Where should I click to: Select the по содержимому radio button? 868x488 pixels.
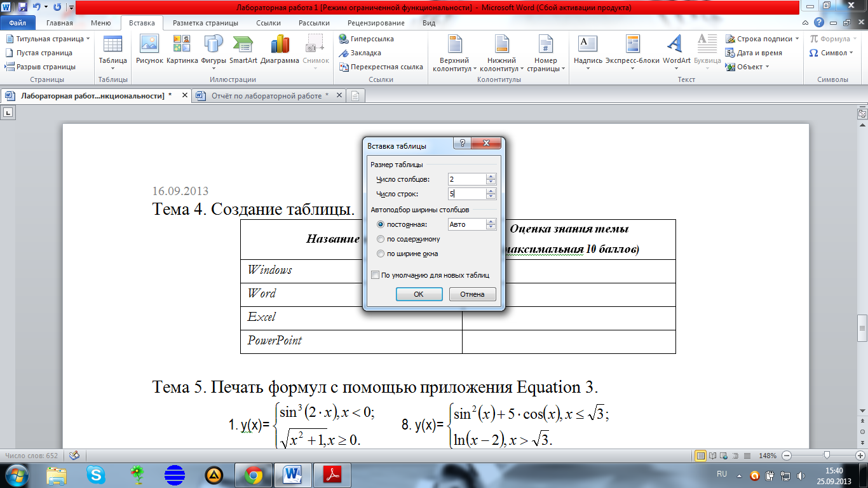[x=381, y=239]
